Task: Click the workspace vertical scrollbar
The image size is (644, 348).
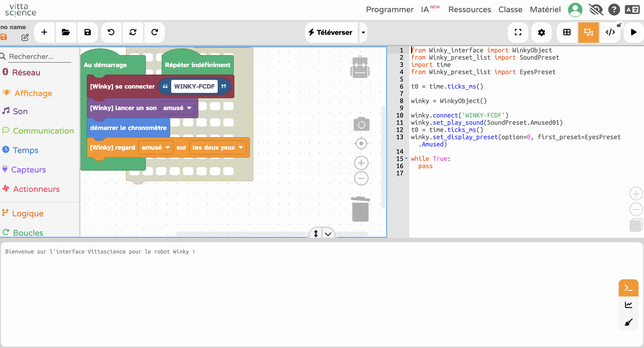Action: pos(383,157)
